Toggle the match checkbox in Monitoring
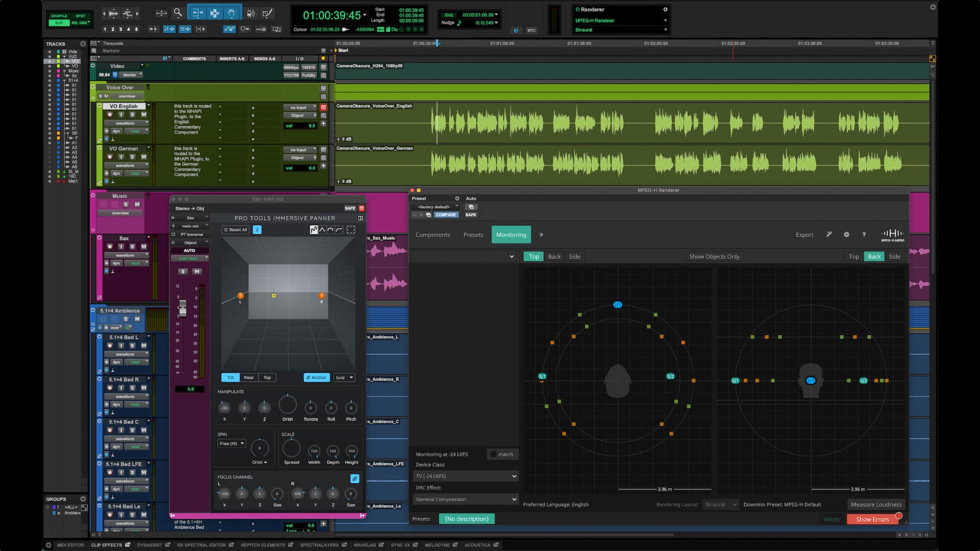 493,454
